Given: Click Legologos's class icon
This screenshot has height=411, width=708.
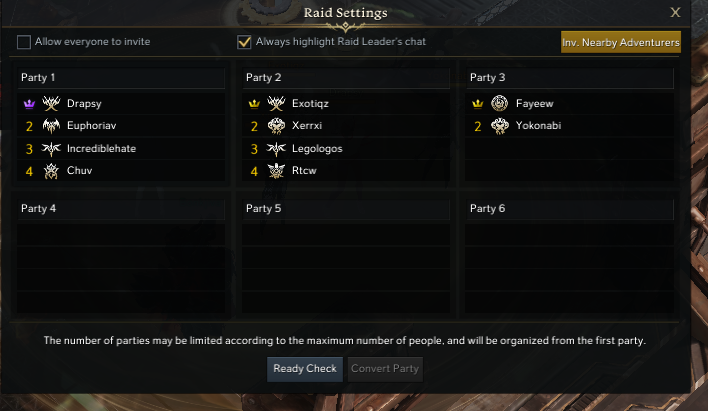Looking at the screenshot, I should pos(276,149).
